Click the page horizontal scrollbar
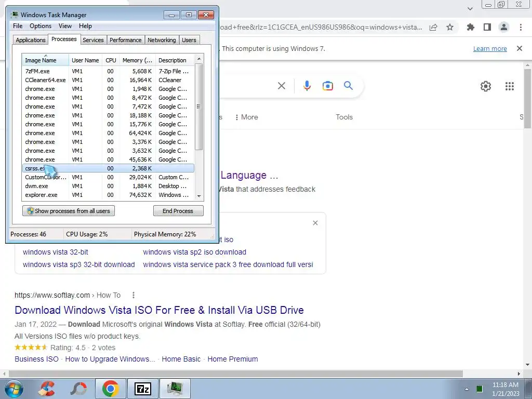The height and width of the screenshot is (399, 532). point(235,374)
